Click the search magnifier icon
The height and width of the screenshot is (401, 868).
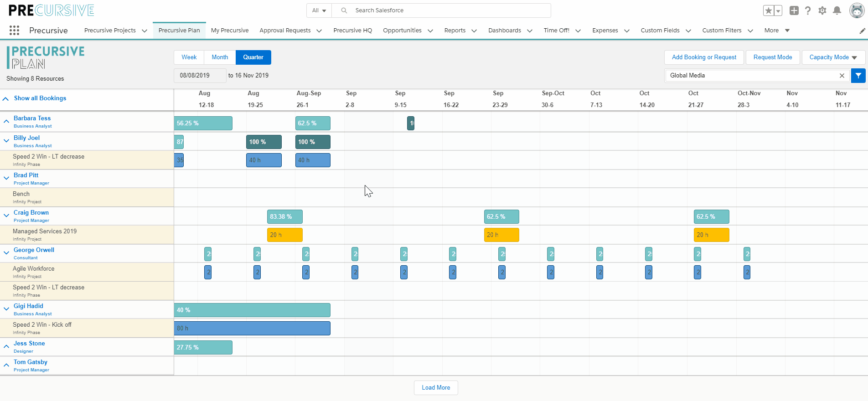(344, 10)
